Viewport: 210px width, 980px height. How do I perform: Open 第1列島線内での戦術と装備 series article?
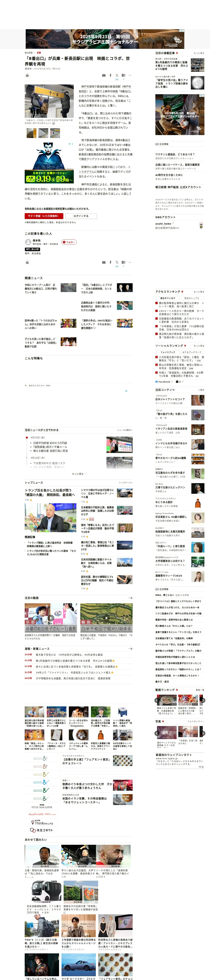point(172,65)
